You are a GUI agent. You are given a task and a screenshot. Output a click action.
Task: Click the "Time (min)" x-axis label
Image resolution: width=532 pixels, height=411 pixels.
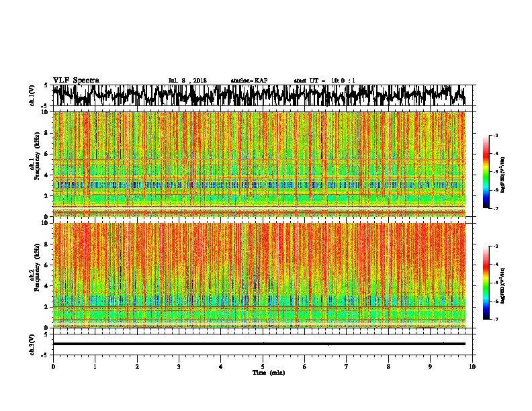pos(269,373)
